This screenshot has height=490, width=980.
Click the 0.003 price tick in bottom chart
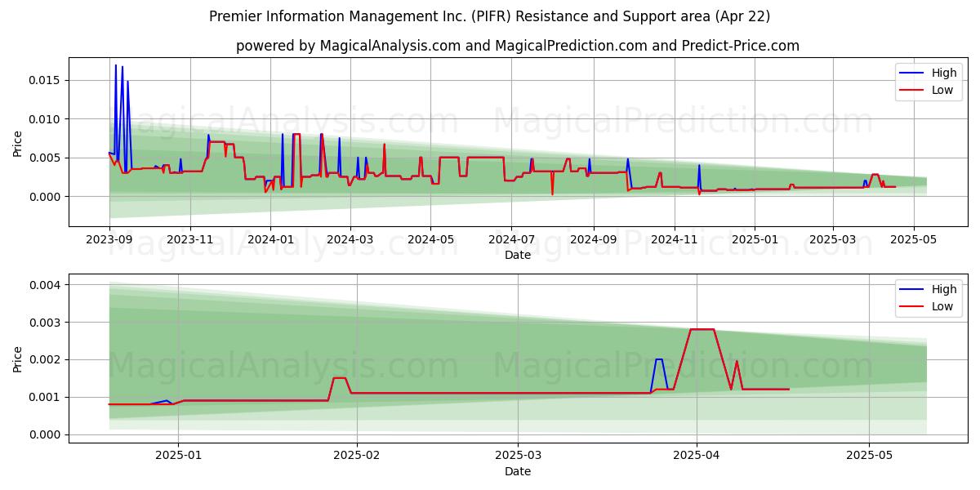click(46, 323)
